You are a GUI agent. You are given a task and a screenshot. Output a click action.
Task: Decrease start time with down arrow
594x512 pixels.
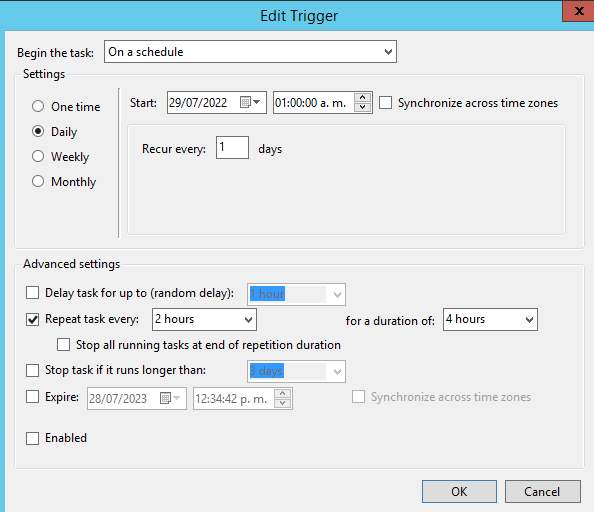point(363,107)
